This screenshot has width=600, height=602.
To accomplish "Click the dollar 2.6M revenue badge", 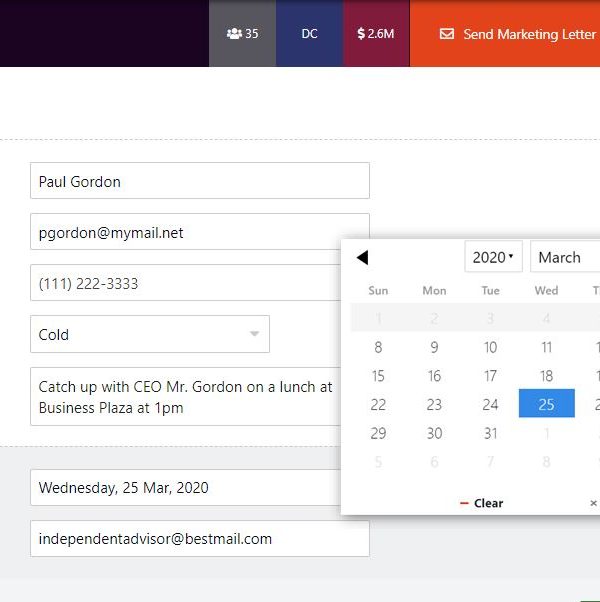I will [x=376, y=34].
